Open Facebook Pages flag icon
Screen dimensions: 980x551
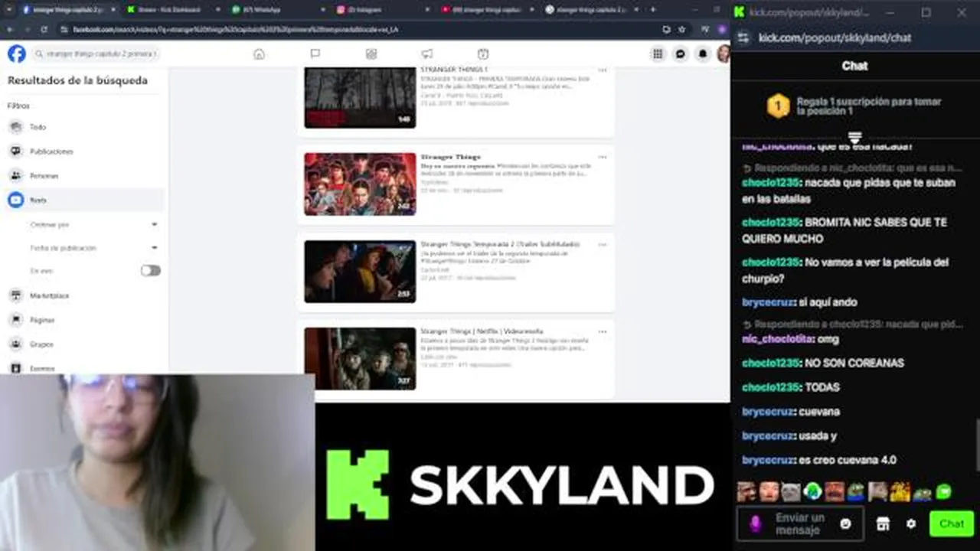coord(315,54)
